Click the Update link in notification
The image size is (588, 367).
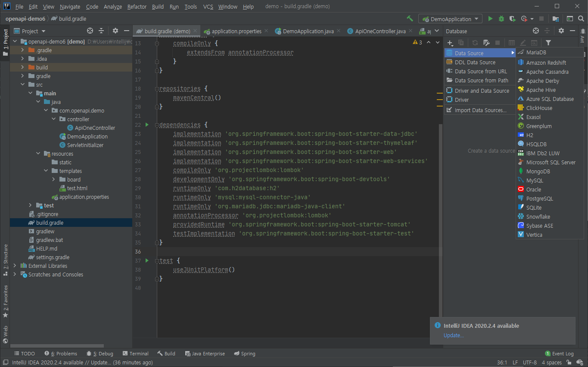tap(454, 336)
